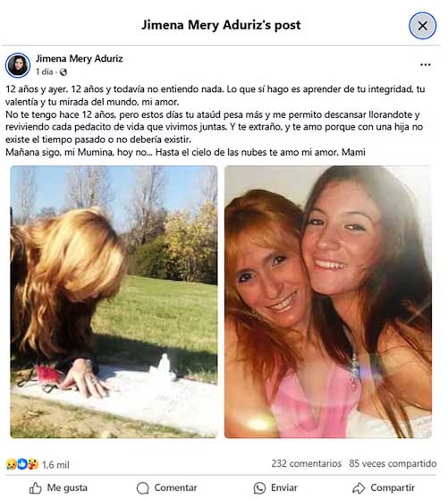Click the blue like reaction icon

coord(21,464)
